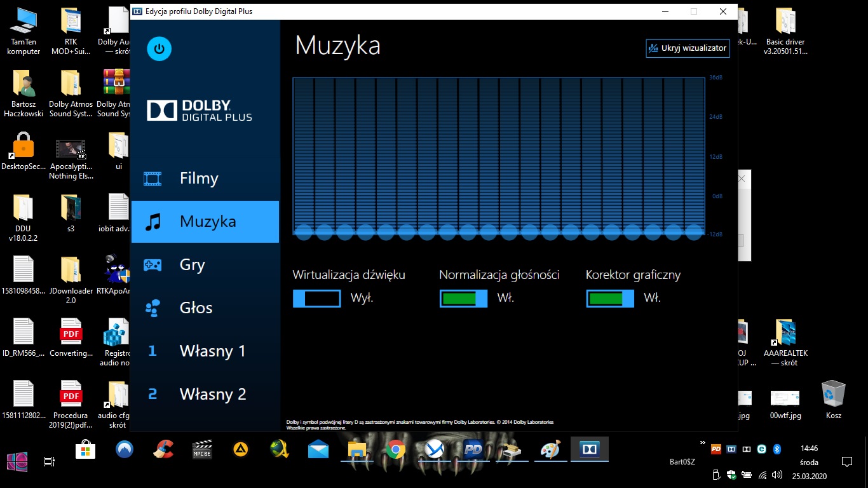868x488 pixels.
Task: Select Converting... PDF file
Action: [x=71, y=338]
